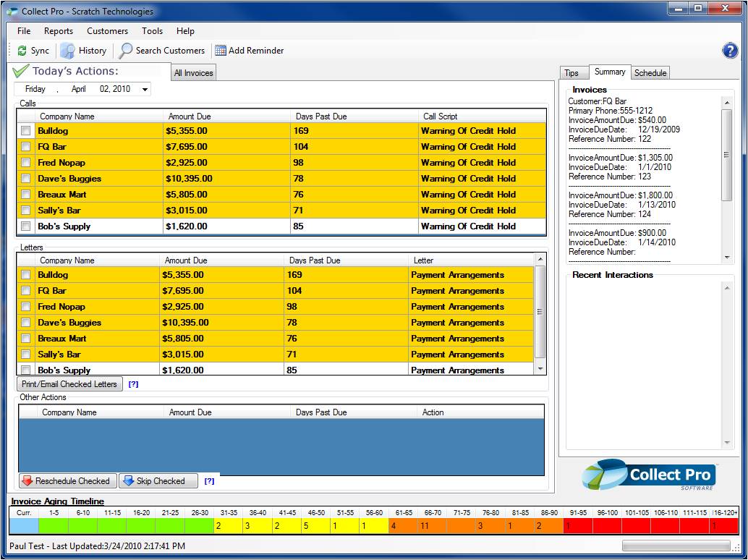The width and height of the screenshot is (748, 560).
Task: Tick the Breaux Mart checkbox in Calls
Action: [26, 195]
